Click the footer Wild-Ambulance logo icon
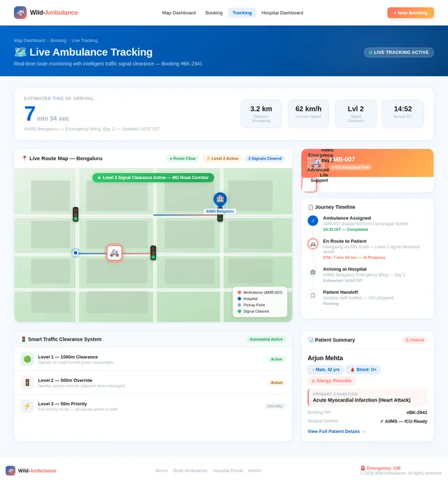Viewport: 448px width, 484px height. pos(10,471)
